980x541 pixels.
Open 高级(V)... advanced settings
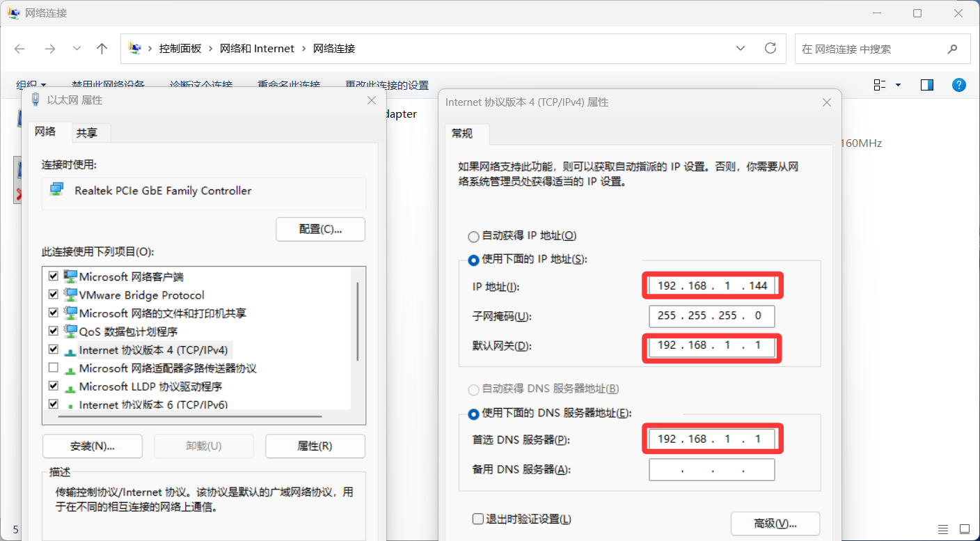pos(775,524)
